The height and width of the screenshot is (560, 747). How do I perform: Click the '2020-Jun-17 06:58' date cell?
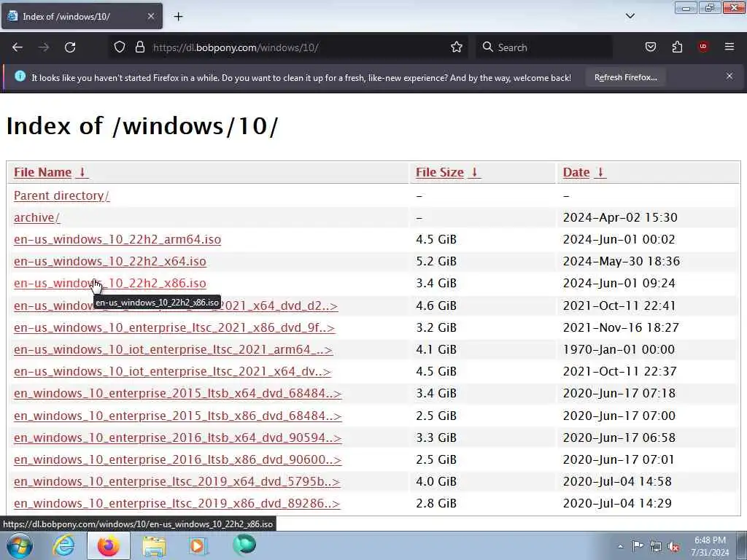(619, 438)
